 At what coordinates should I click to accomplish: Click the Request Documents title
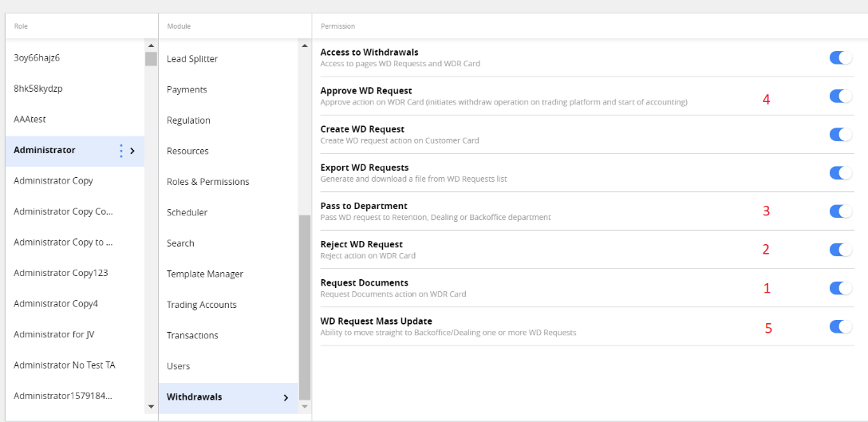click(365, 283)
